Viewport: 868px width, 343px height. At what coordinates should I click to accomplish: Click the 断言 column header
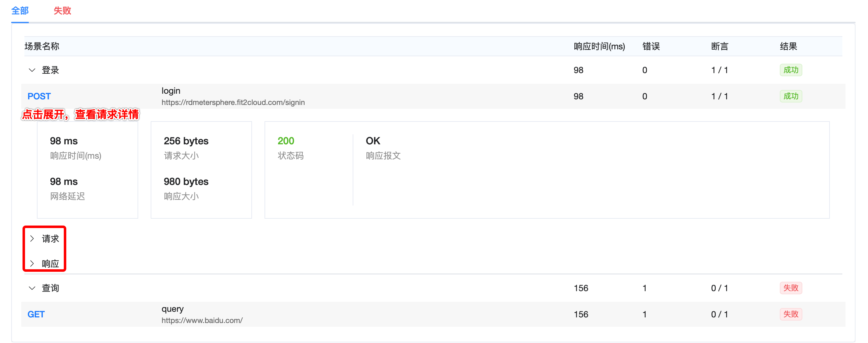(720, 46)
